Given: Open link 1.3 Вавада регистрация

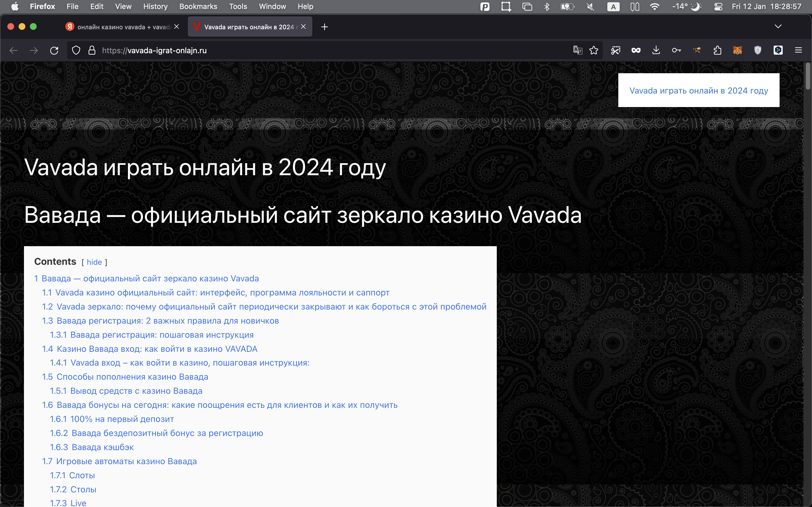Looking at the screenshot, I should [160, 321].
